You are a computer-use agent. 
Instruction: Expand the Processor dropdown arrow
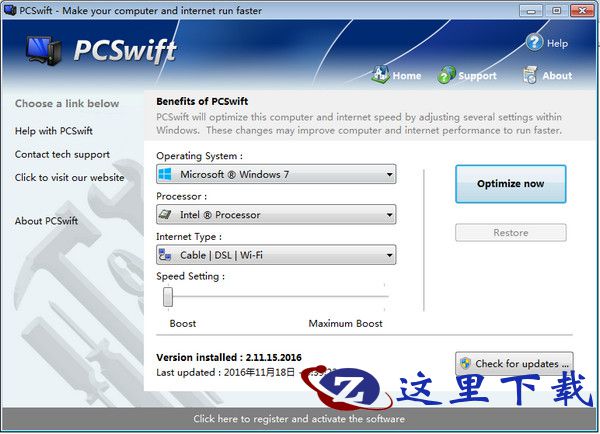(389, 215)
